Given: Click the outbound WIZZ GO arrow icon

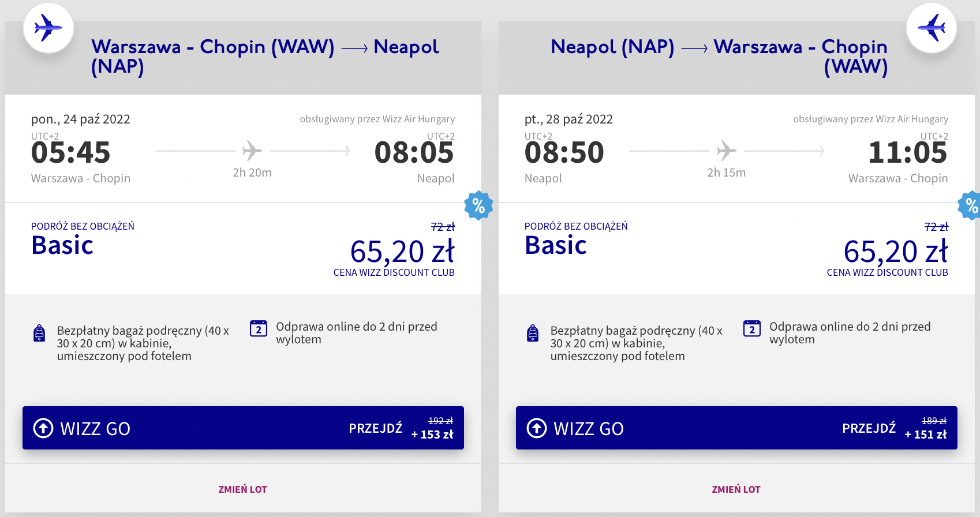Looking at the screenshot, I should pos(43,428).
